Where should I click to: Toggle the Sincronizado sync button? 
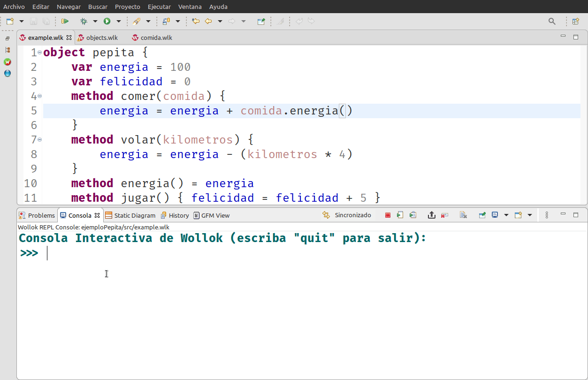coord(347,215)
